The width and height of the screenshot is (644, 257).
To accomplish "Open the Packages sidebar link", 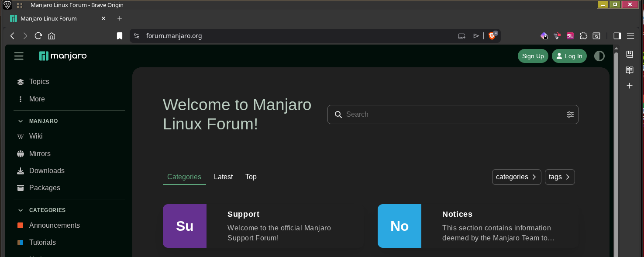I will coord(45,188).
